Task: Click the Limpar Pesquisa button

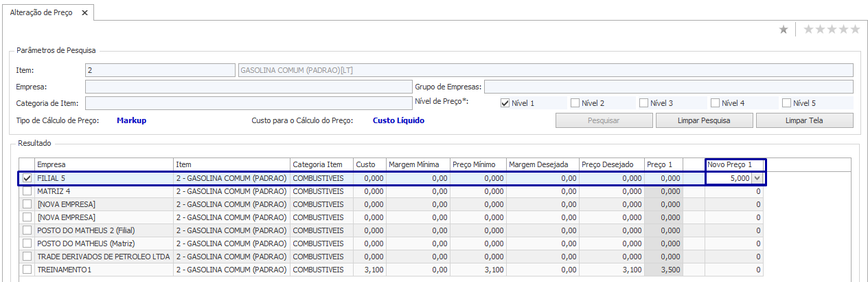Action: pyautogui.click(x=705, y=120)
